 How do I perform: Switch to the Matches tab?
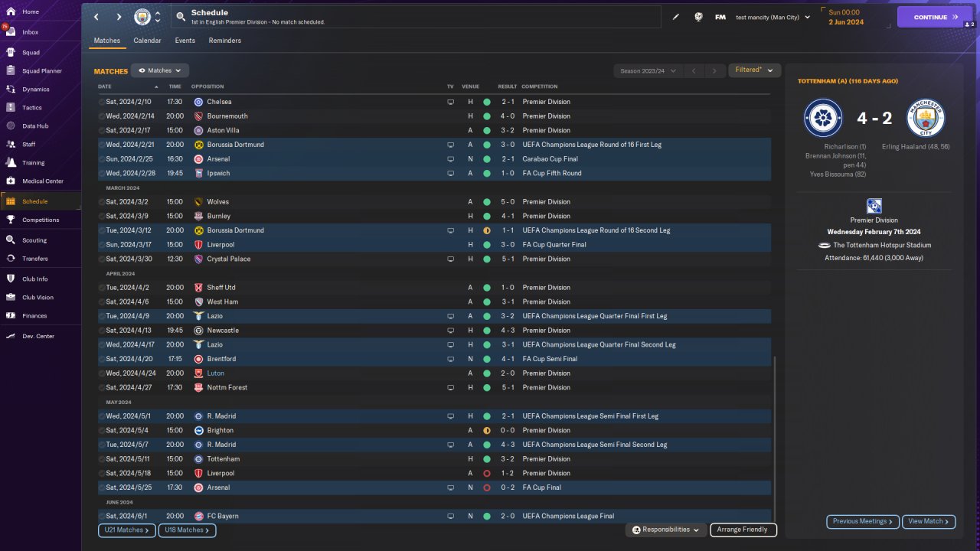coord(107,41)
